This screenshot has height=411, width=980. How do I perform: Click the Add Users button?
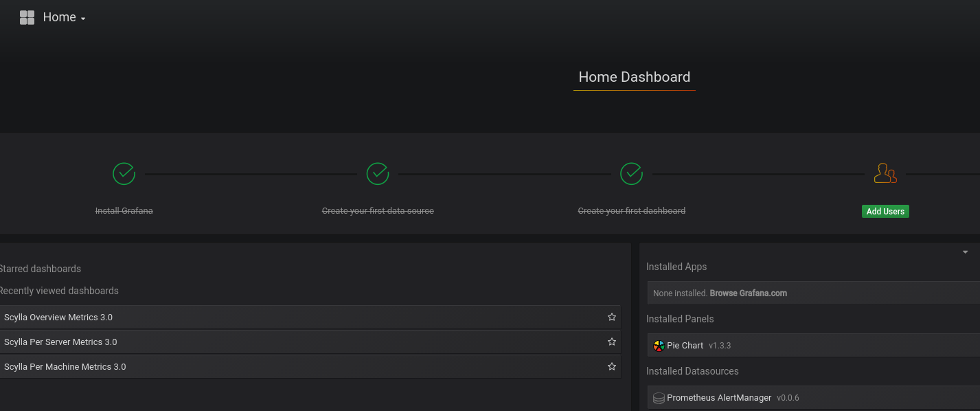point(885,211)
